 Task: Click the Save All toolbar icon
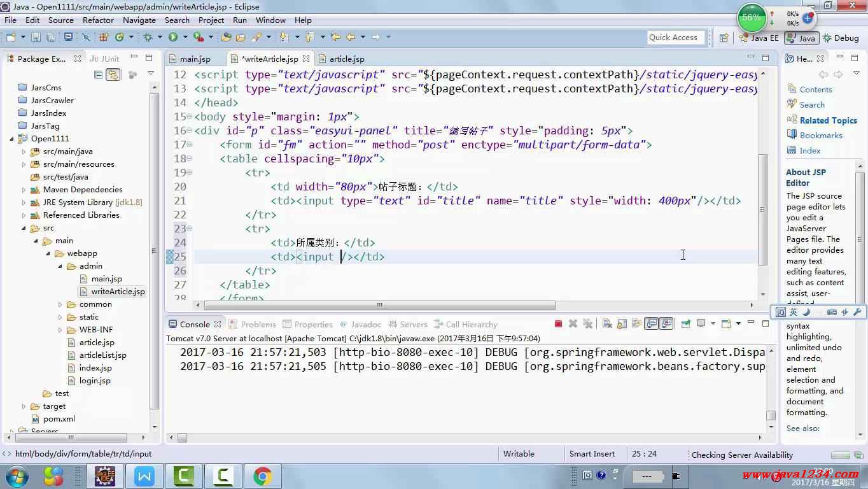(x=50, y=38)
